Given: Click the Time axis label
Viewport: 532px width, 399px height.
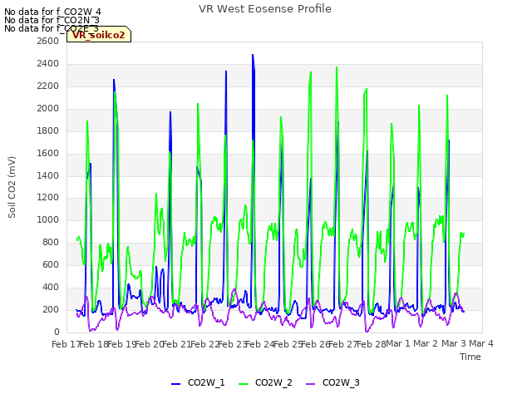Looking at the screenshot, I should click(x=470, y=357).
